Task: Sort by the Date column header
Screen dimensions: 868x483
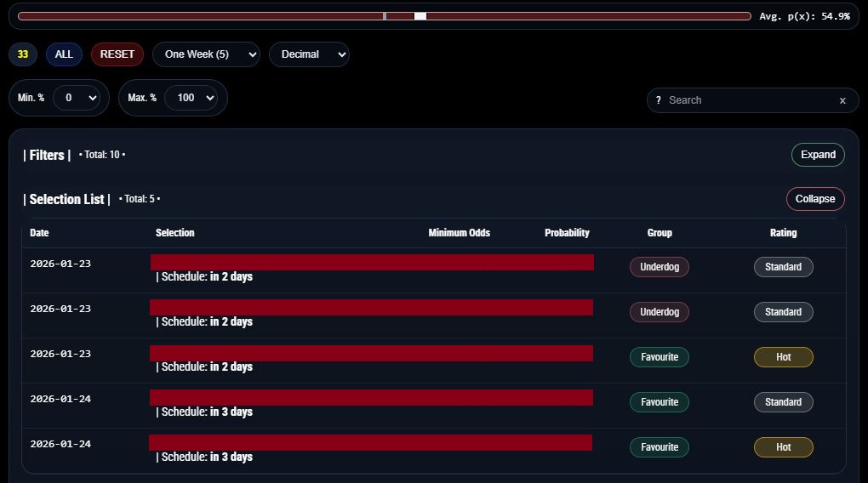Action: (39, 233)
